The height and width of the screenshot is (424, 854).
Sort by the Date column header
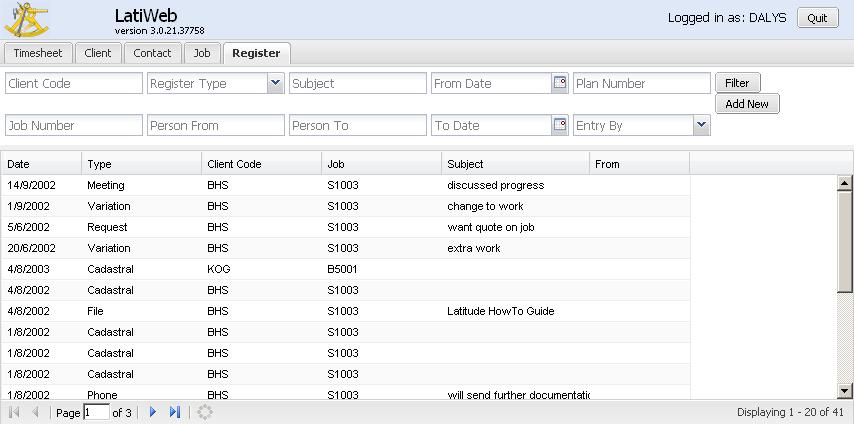[x=40, y=164]
